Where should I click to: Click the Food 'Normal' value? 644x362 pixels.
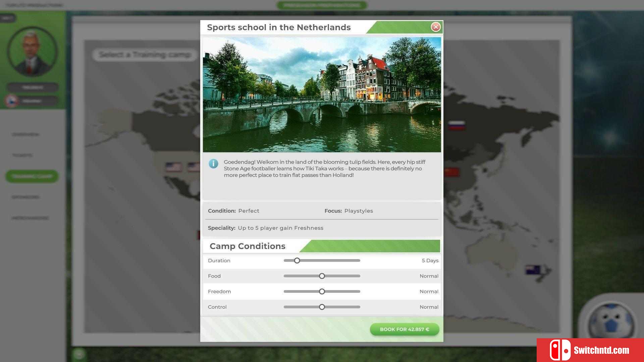tap(429, 276)
